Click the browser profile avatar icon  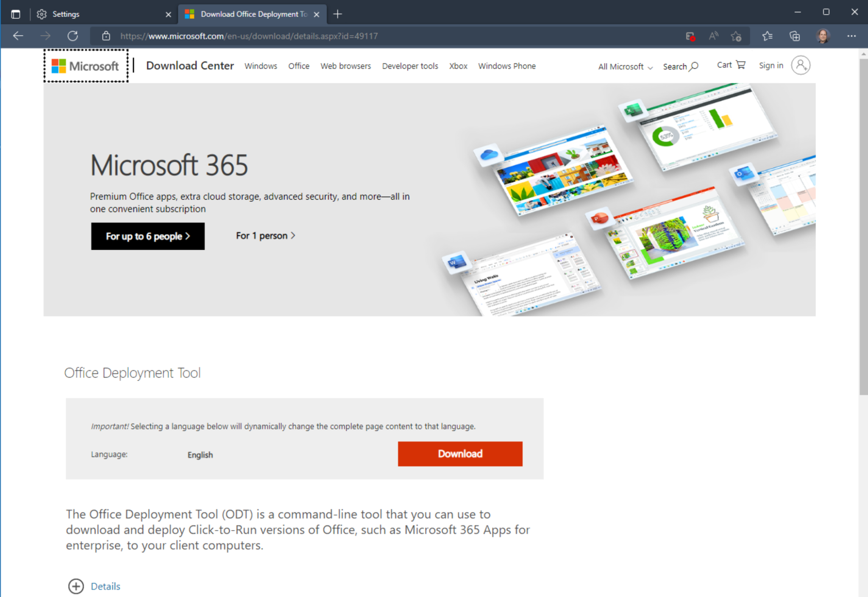(824, 36)
